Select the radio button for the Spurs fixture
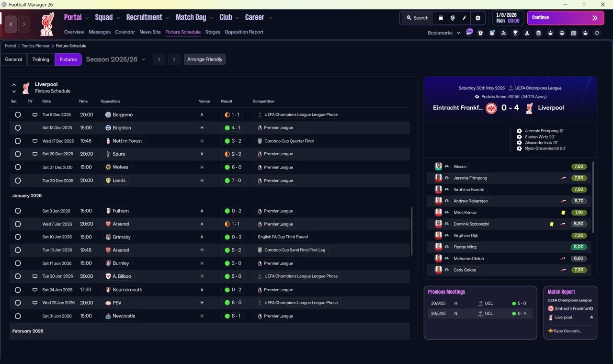 point(18,154)
